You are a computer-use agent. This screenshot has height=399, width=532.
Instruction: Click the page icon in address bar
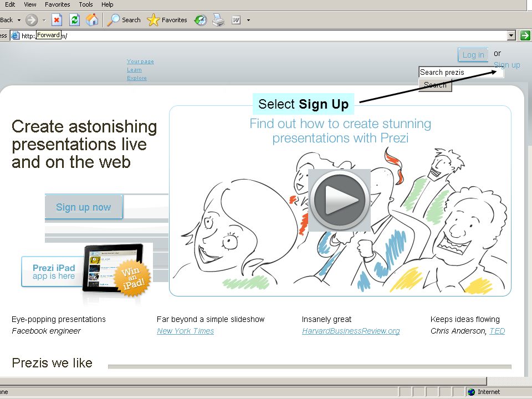pyautogui.click(x=16, y=35)
